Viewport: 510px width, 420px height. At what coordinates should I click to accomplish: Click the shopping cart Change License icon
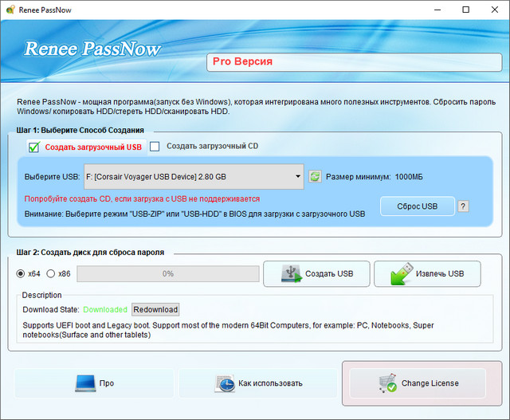[387, 383]
